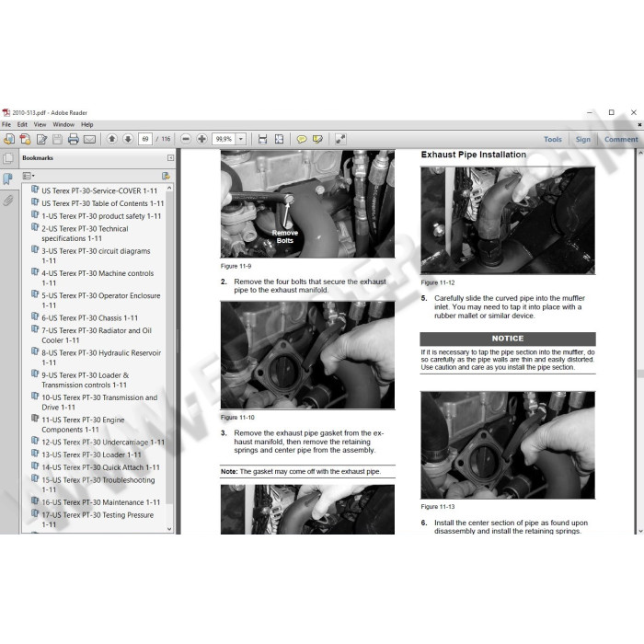Open the Sign pane
Image resolution: width=644 pixels, height=644 pixels.
[x=582, y=139]
